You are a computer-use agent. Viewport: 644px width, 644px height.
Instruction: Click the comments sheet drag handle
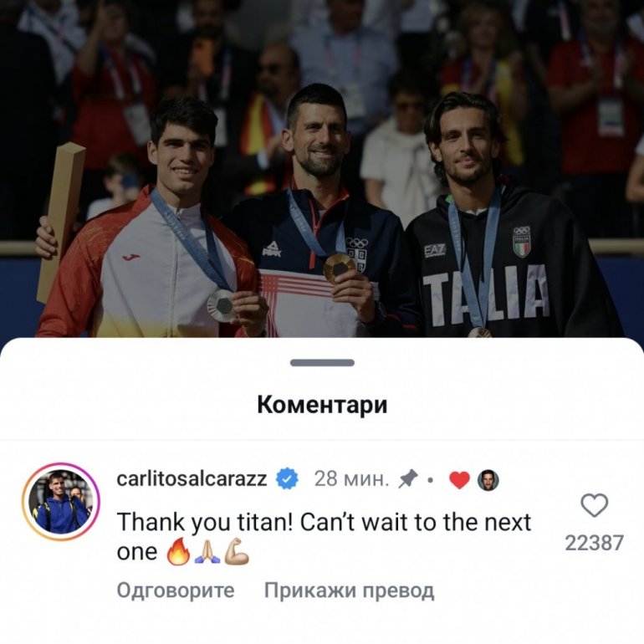pos(322,363)
